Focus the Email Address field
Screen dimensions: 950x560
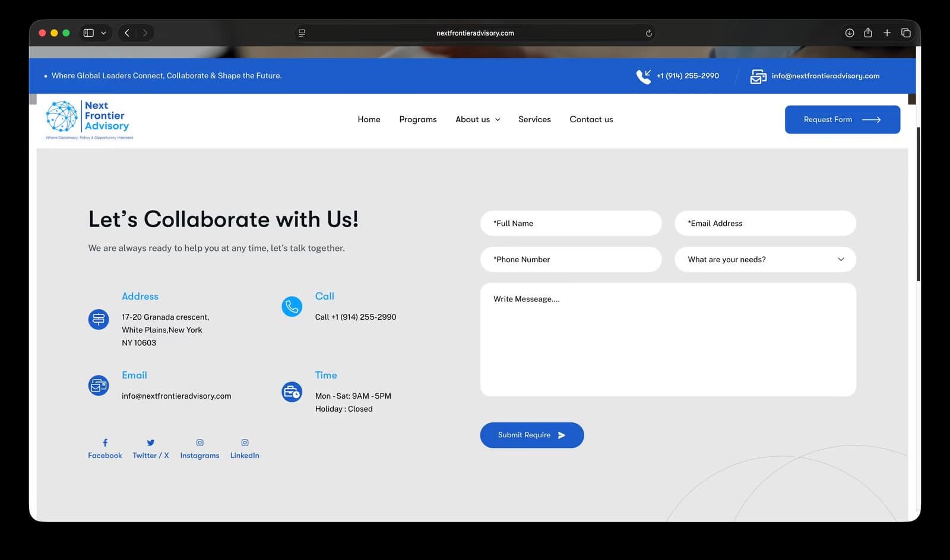tap(765, 223)
